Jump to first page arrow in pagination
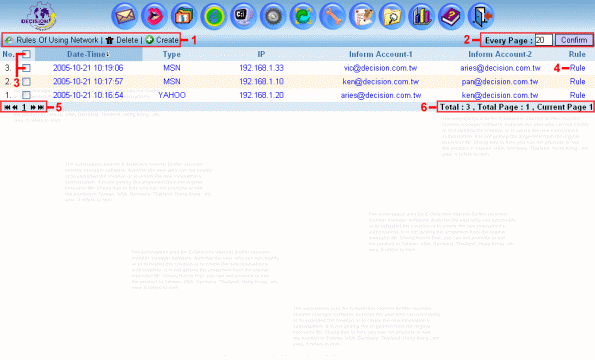The width and height of the screenshot is (595, 360). coord(7,107)
